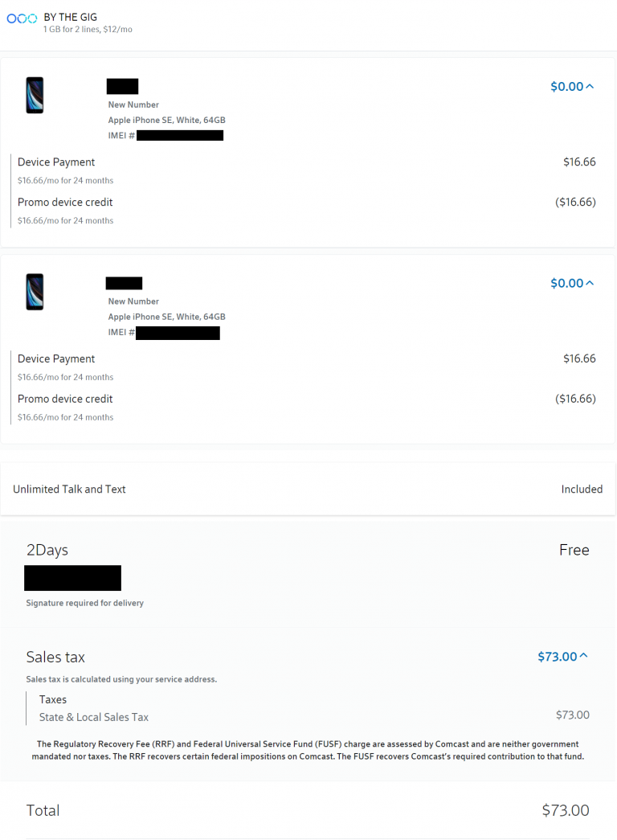The height and width of the screenshot is (840, 617).
Task: Collapse the second device's $0.00 chevron
Action: (x=590, y=283)
